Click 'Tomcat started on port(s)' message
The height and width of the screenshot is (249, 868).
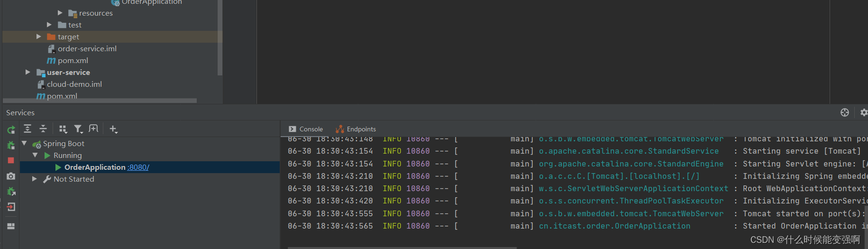804,213
